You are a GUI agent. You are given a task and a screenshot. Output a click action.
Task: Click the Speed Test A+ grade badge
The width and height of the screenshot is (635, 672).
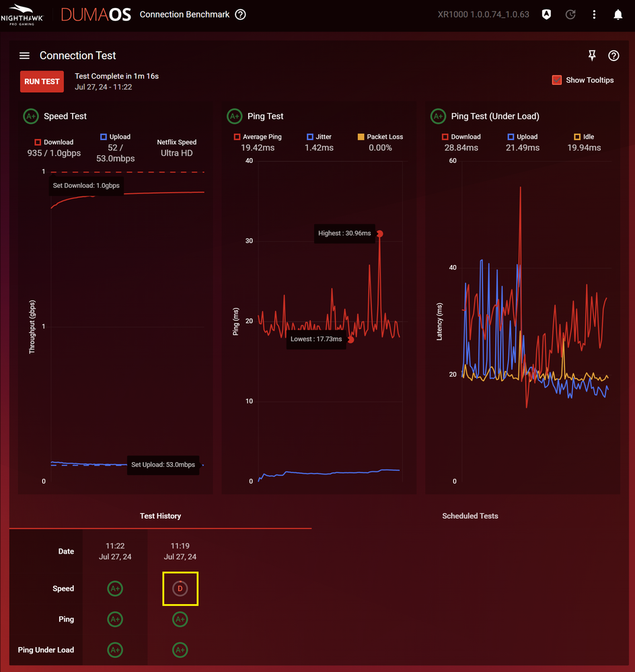click(31, 116)
